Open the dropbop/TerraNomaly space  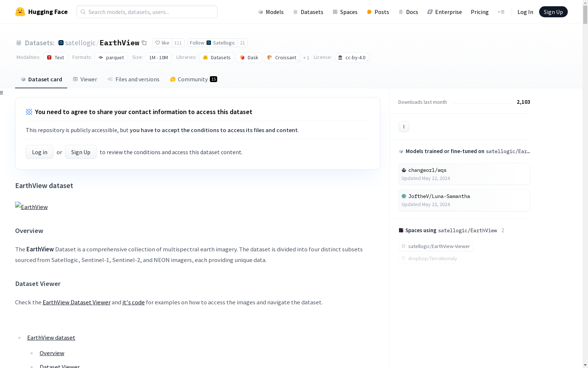click(429, 258)
